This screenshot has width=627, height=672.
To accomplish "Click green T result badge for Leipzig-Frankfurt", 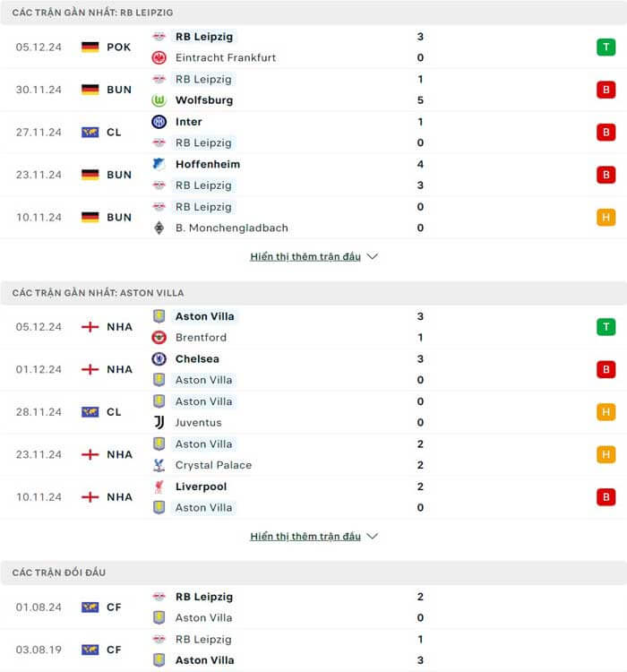I will pos(606,47).
